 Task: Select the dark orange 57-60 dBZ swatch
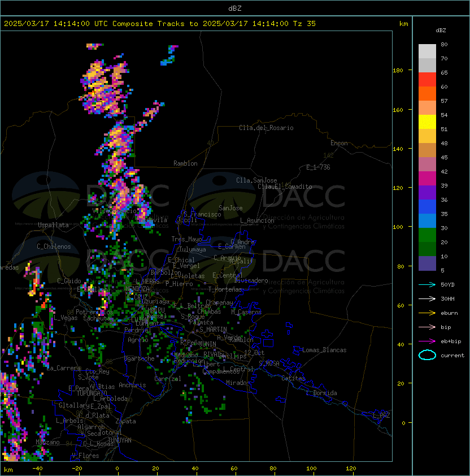[x=427, y=94]
